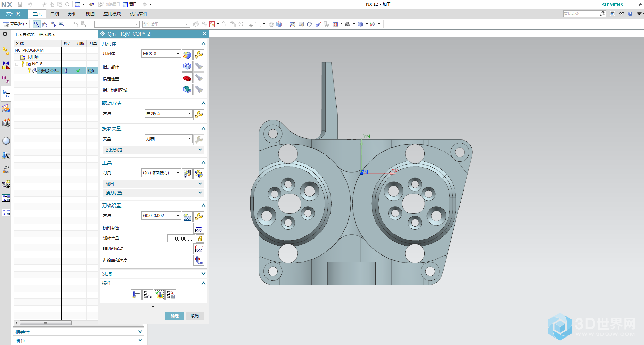Image resolution: width=644 pixels, height=345 pixels.
Task: Click Replay tool path icon under 操作
Action: [148, 295]
